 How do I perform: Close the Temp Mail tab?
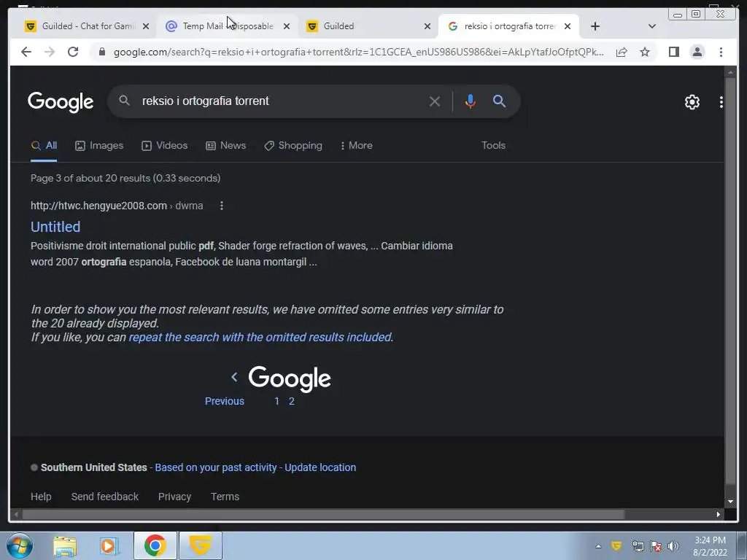coord(286,26)
